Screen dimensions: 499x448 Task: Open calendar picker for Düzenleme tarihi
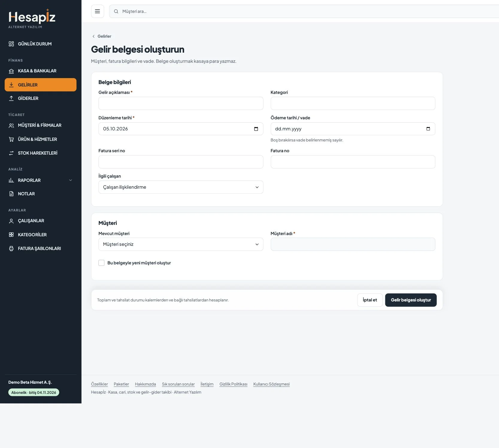(x=256, y=129)
